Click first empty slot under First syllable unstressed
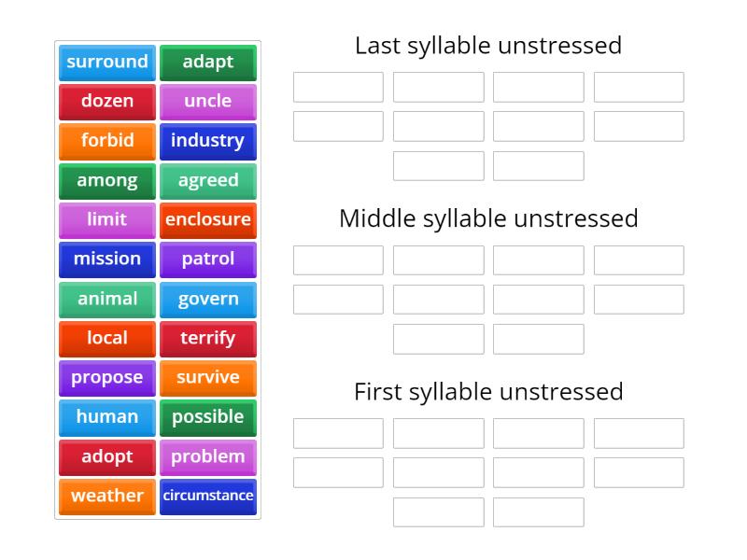The width and height of the screenshot is (747, 560). click(x=338, y=433)
